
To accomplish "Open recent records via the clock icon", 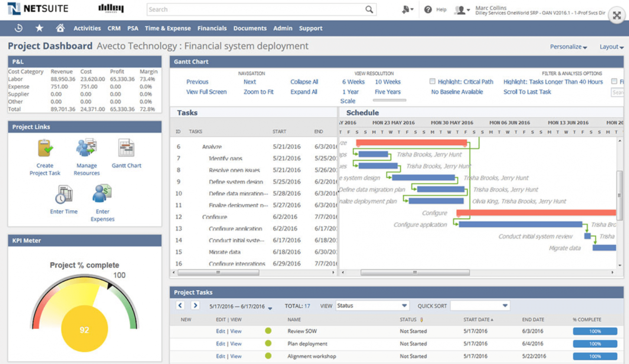I will click(18, 28).
